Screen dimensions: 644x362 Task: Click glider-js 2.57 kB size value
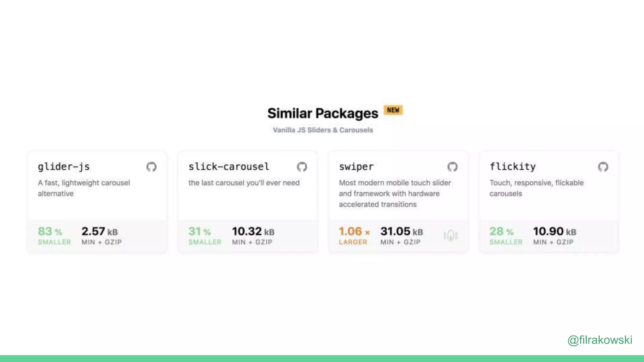point(100,232)
